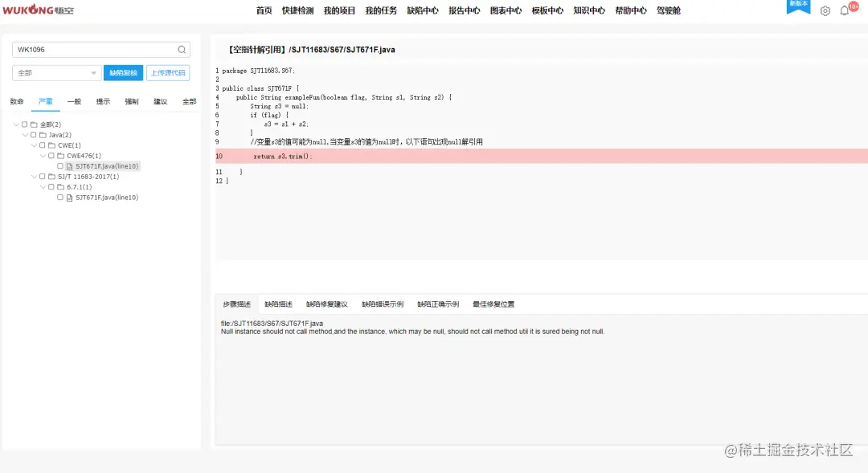Viewport: 868px width, 473px height.
Task: Click highlighted line 10 return s3.trim()
Action: tap(542, 156)
